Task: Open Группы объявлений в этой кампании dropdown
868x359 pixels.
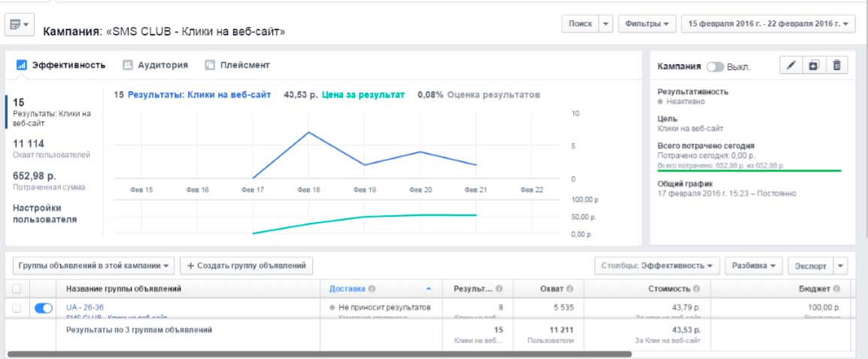Action: click(x=93, y=266)
